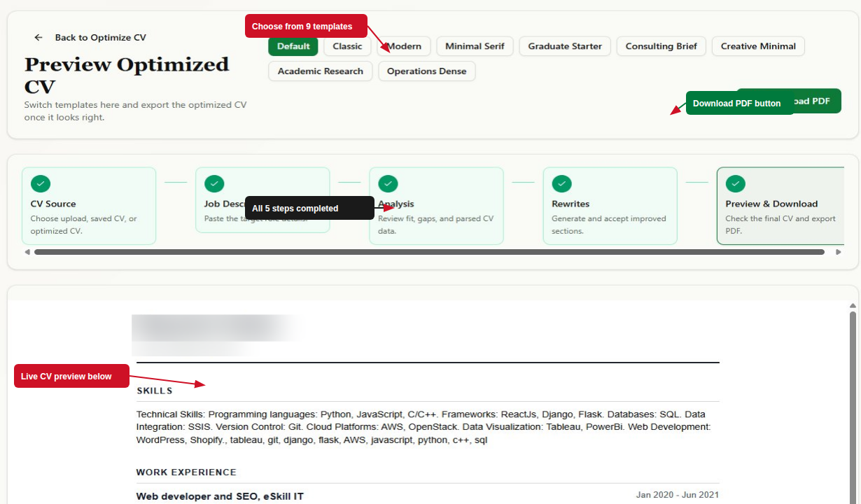Pick the Graduate Starter template
The width and height of the screenshot is (861, 504).
point(565,46)
